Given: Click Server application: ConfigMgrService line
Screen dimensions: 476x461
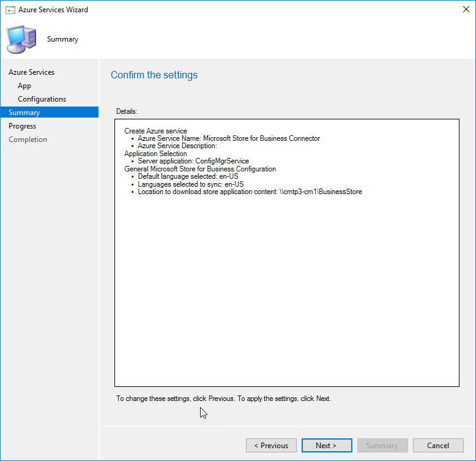Looking at the screenshot, I should click(193, 161).
